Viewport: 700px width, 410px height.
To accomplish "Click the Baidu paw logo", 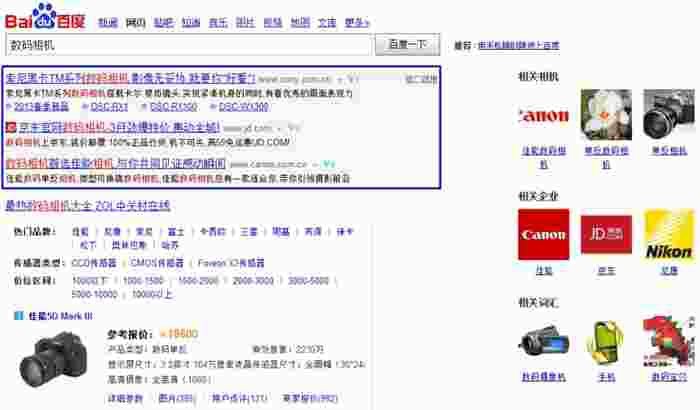I will pos(45,17).
